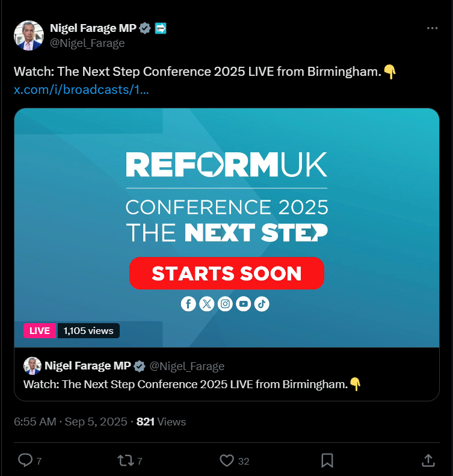Click the 6:55 AM Sep 5, 2025 timestamp
Viewport: 453px width, 476px height.
point(70,422)
